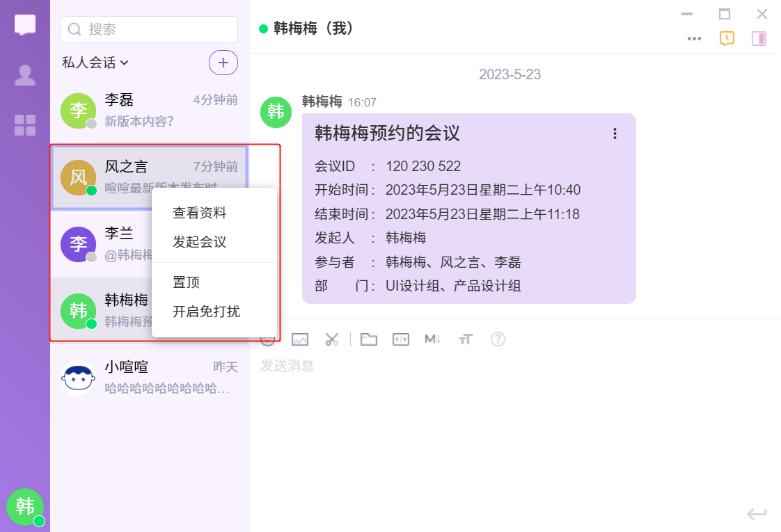Click the plus button to create chat

(x=223, y=63)
